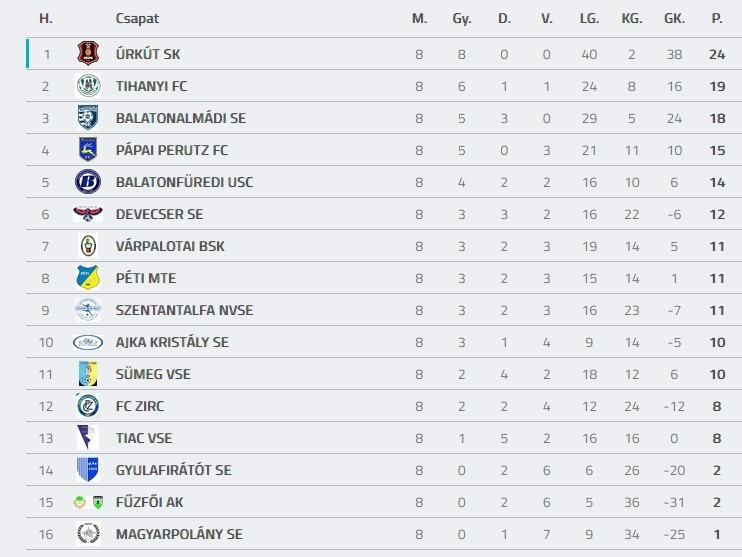Click the Pápai Perutz FC crest
742x557 pixels.
pyautogui.click(x=88, y=150)
